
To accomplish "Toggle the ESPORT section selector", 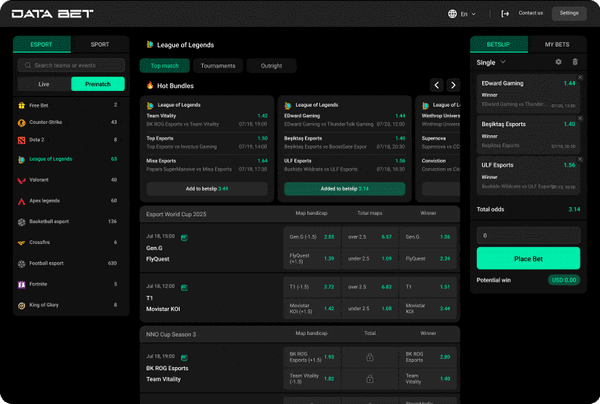I will (x=42, y=45).
